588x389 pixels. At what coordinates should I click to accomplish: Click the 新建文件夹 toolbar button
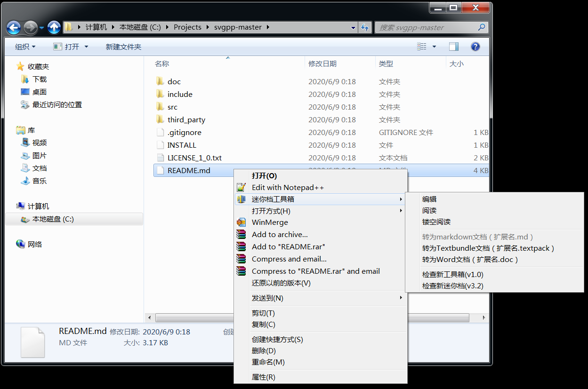(x=123, y=47)
